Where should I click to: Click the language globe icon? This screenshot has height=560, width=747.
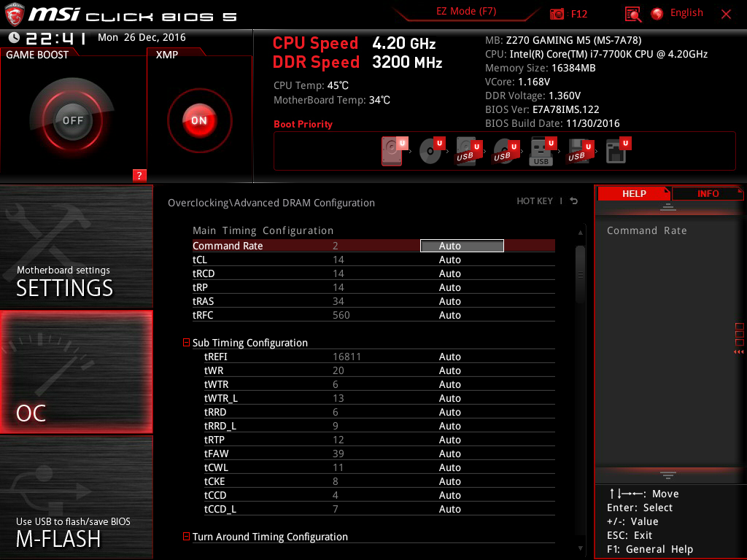coord(657,14)
